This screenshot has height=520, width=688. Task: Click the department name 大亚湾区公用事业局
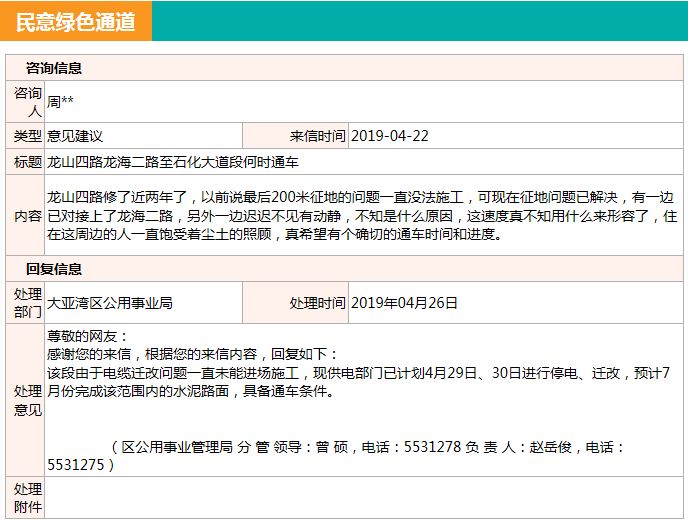[x=111, y=302]
